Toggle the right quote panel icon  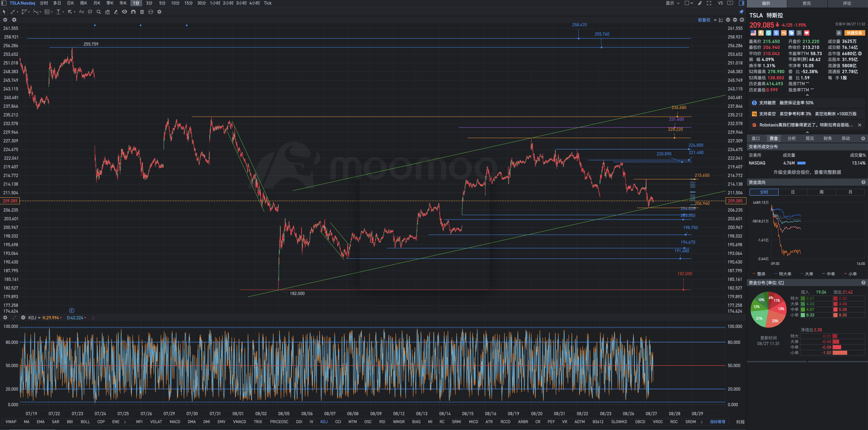click(x=742, y=3)
